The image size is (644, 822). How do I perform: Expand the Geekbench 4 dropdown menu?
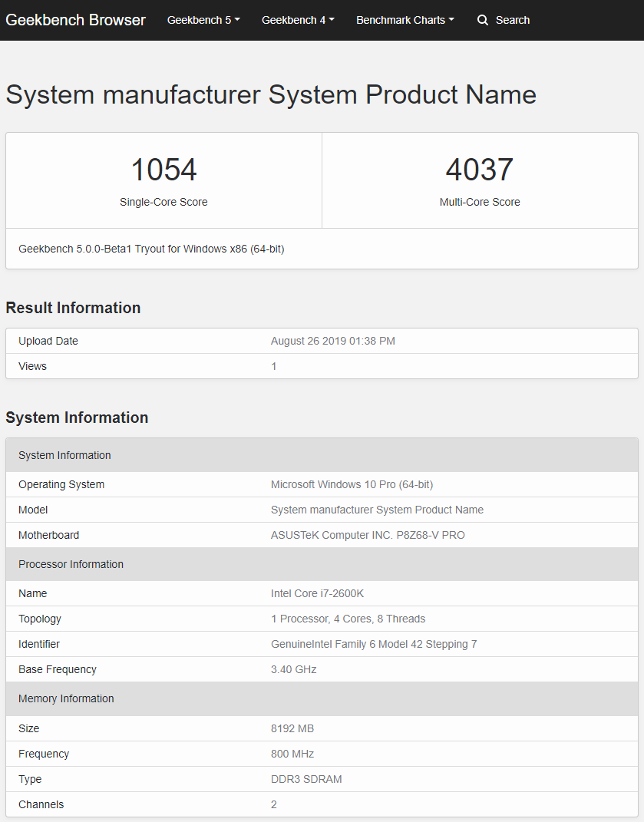point(298,20)
